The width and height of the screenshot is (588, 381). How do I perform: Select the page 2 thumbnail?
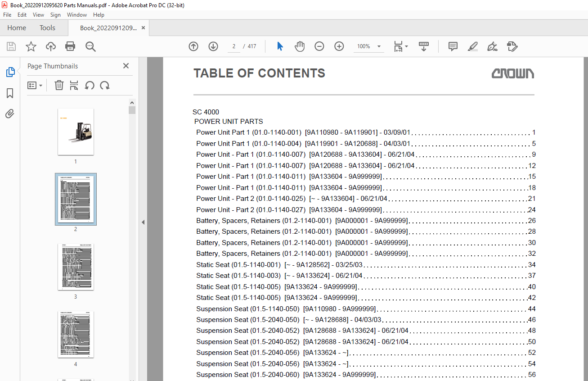tap(76, 199)
